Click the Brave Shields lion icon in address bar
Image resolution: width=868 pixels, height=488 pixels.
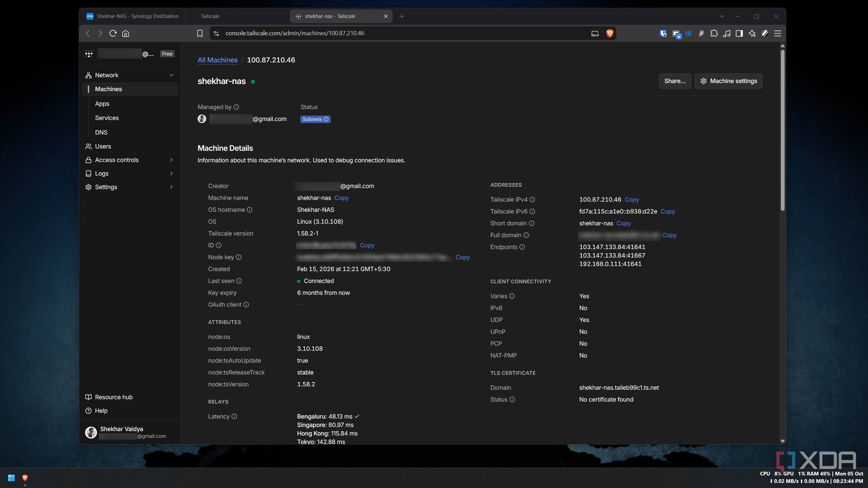(610, 33)
